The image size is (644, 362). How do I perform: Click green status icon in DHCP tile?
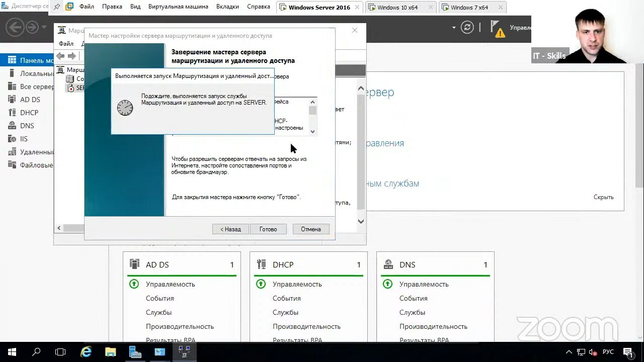click(x=261, y=284)
